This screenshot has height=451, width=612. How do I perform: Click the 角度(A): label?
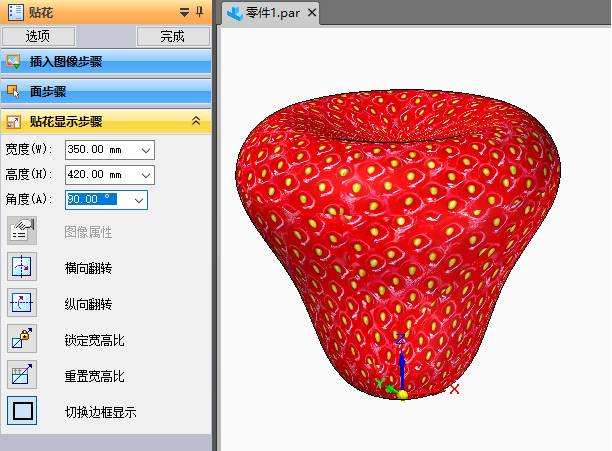29,199
